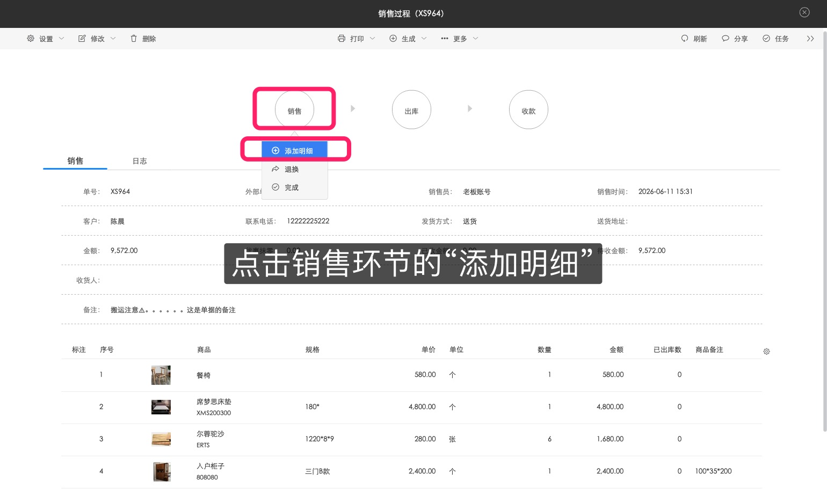Click the 任务 checkmark circle icon
This screenshot has height=504, width=827.
click(766, 39)
